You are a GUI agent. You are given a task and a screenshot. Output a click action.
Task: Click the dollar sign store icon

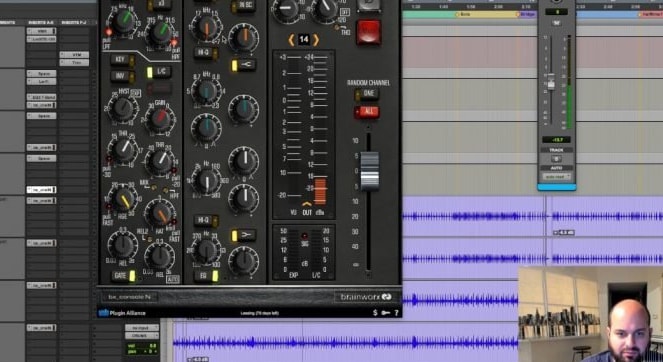point(375,313)
